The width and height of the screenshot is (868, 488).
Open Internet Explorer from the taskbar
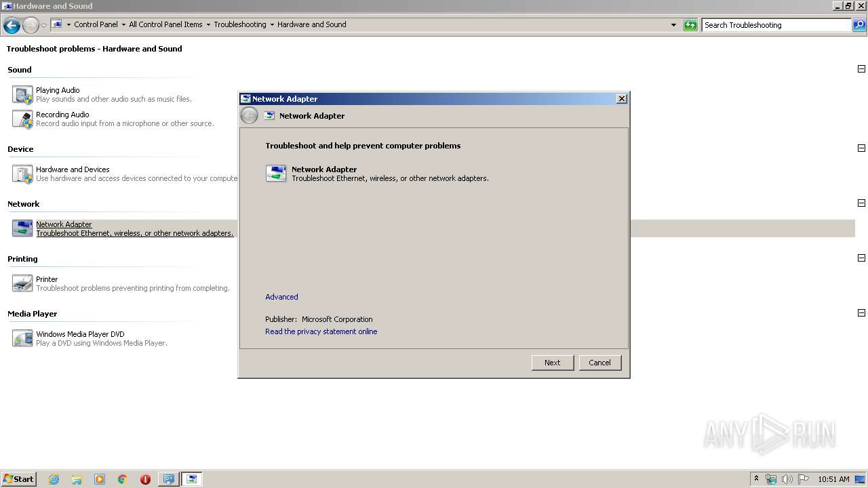(54, 479)
